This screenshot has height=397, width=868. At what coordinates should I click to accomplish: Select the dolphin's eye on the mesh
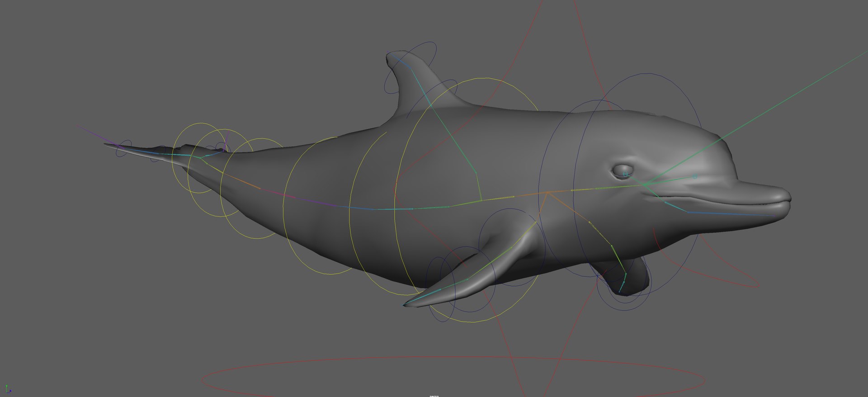623,171
